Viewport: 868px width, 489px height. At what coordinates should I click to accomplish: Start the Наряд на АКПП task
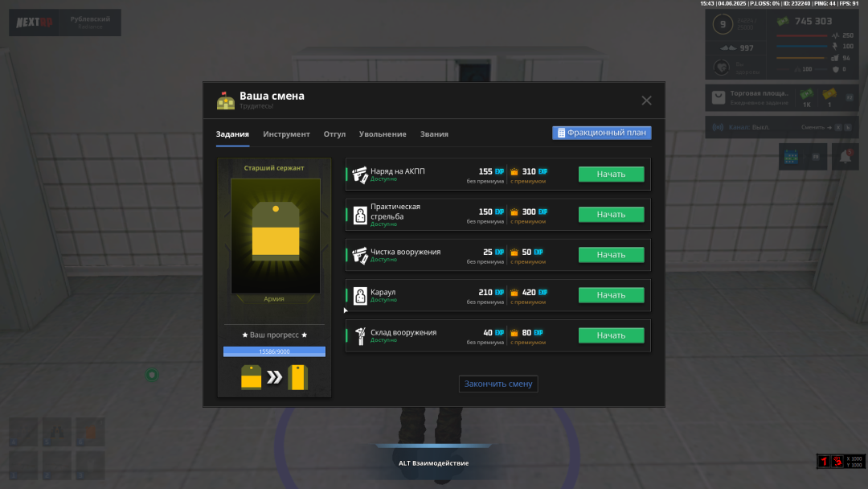pyautogui.click(x=611, y=174)
